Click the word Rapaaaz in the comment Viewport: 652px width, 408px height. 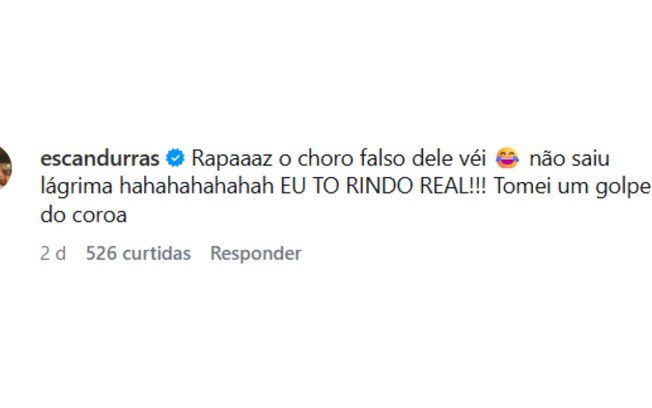227,158
